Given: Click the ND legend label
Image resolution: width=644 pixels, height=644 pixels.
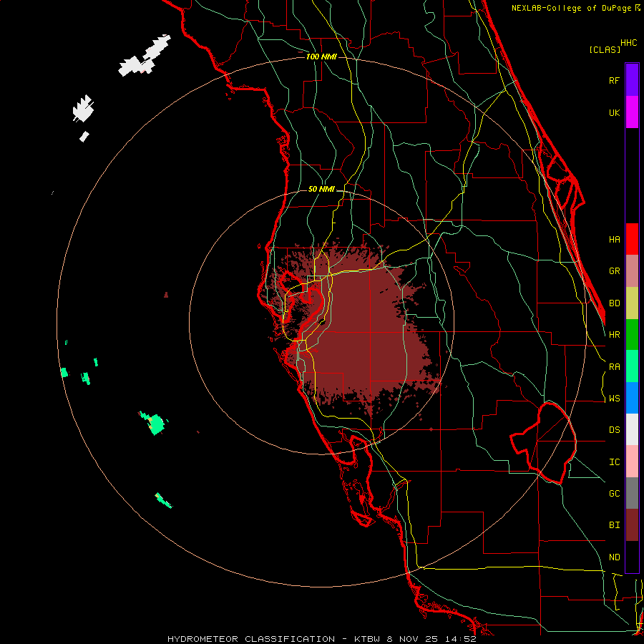Looking at the screenshot, I should point(614,557).
